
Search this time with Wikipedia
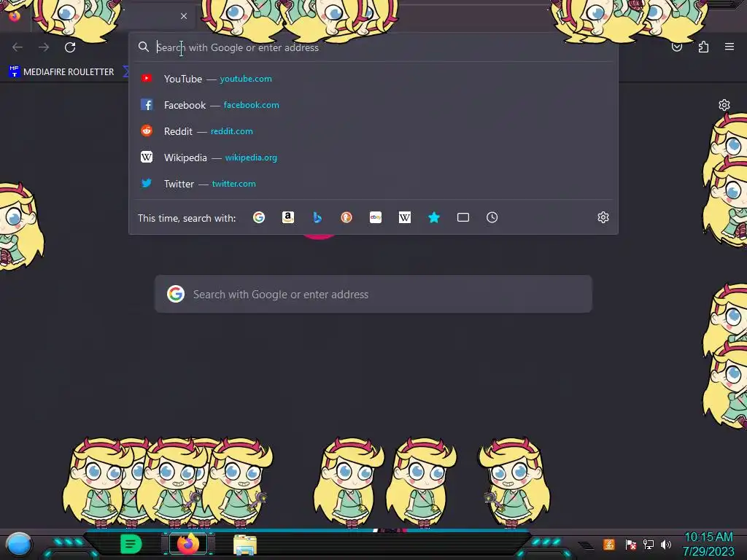point(404,217)
